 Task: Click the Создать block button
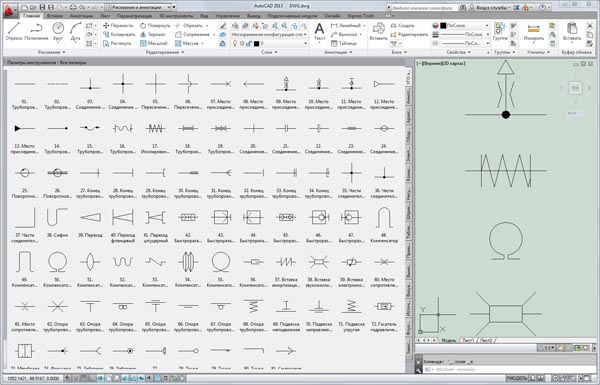click(402, 26)
